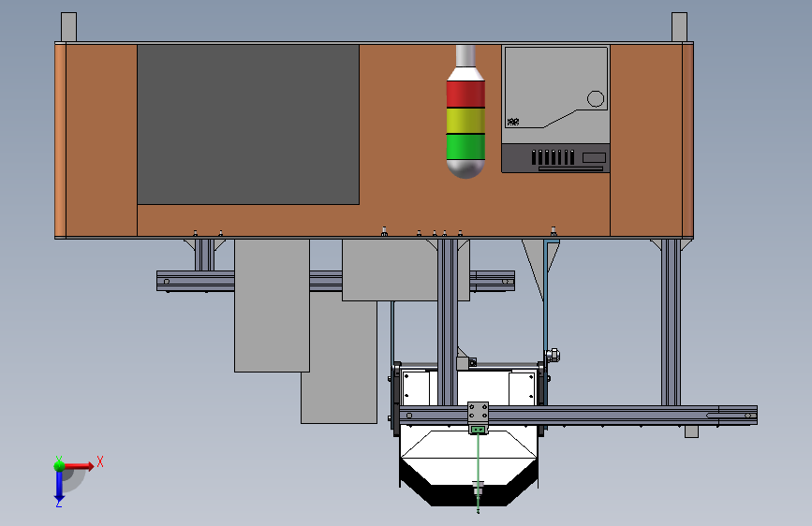The width and height of the screenshot is (812, 526).
Task: Select the four-hole mounting bracket on the rail
Action: point(478,413)
